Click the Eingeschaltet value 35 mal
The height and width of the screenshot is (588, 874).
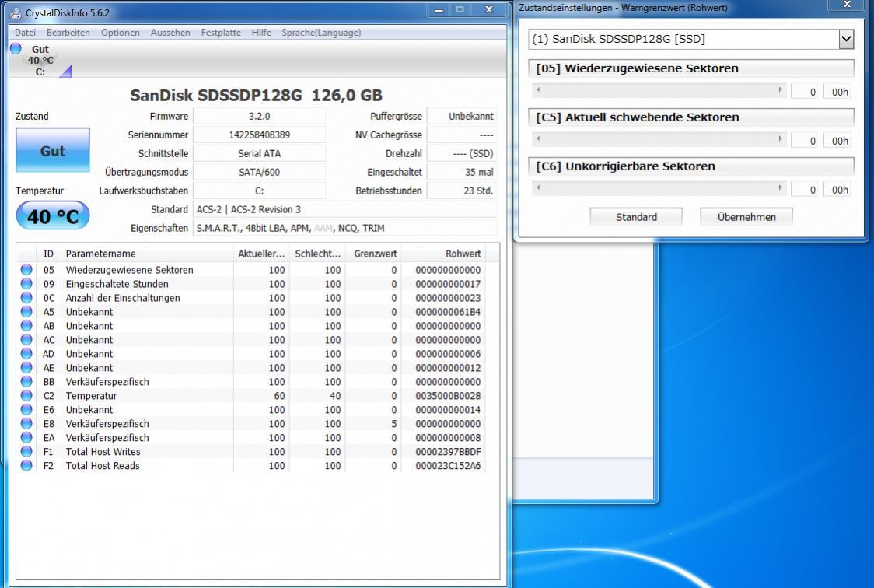[x=462, y=172]
